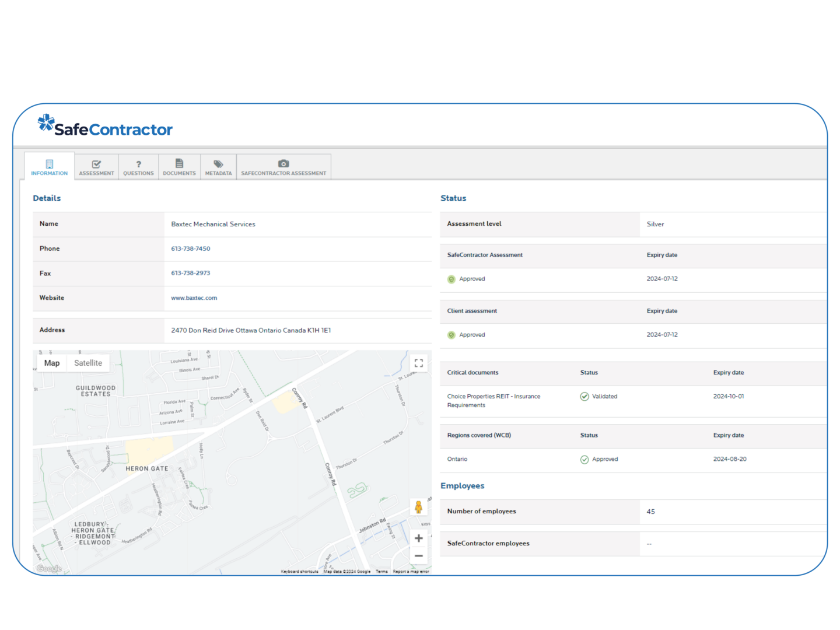Open the www.baxtec.com website link
The width and height of the screenshot is (840, 630).
click(194, 298)
